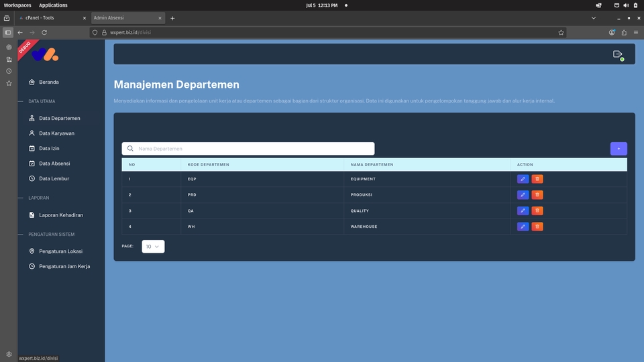Screen dimensions: 644x362
Task: Open browser sidebar history clock icon
Action: pyautogui.click(x=9, y=71)
